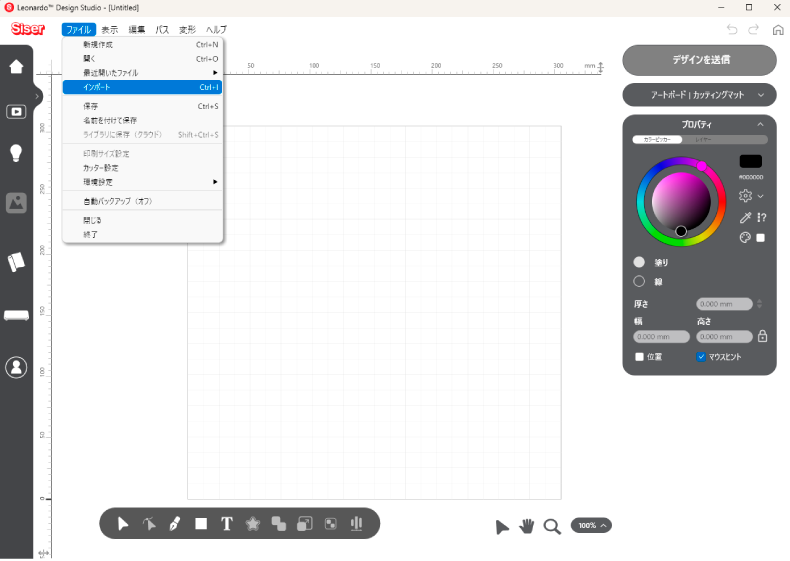Select the star shapes tool
This screenshot has height=561, width=790.
[252, 524]
